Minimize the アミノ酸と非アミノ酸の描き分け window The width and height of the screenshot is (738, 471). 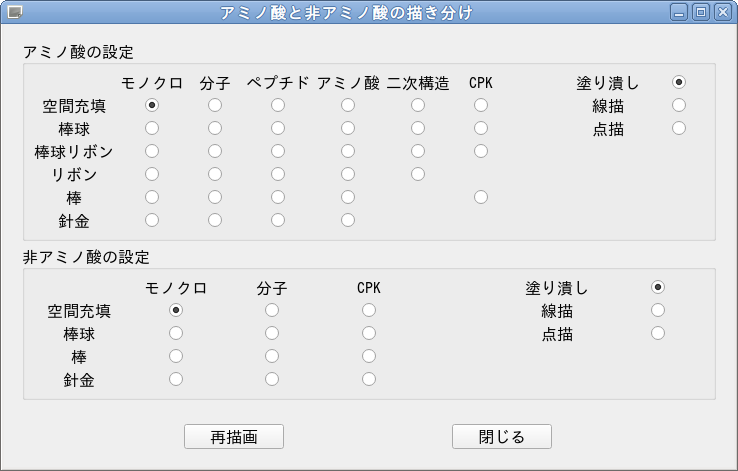coord(679,12)
